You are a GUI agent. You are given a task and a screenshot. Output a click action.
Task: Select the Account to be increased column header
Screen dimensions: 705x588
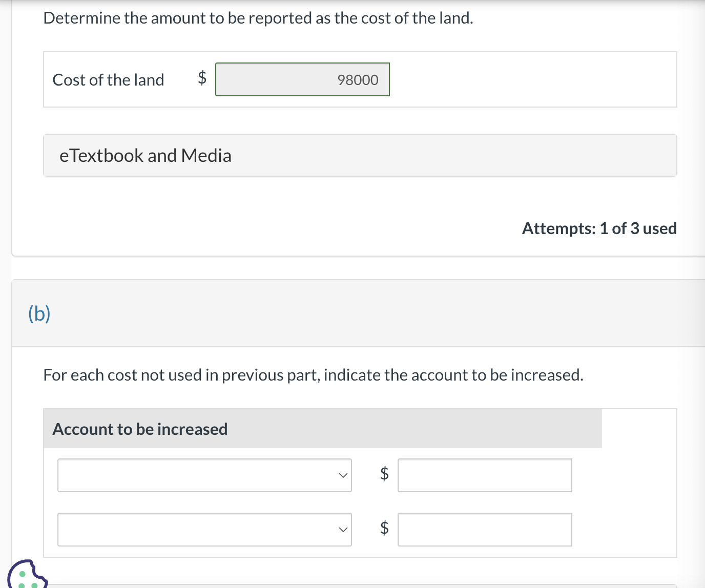point(140,429)
